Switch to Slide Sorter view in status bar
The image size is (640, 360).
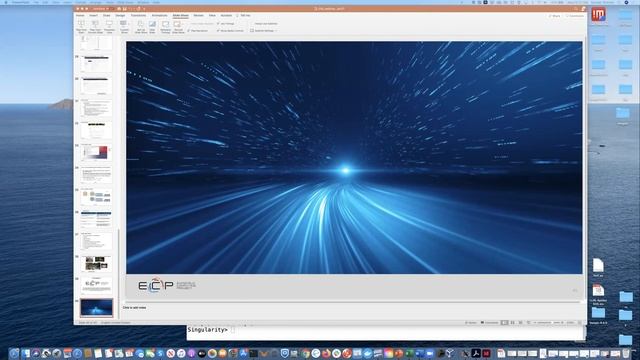(x=513, y=322)
